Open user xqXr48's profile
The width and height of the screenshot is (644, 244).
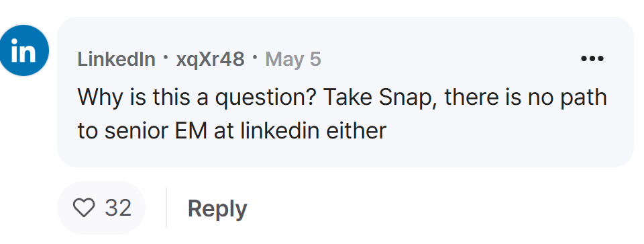pyautogui.click(x=210, y=60)
